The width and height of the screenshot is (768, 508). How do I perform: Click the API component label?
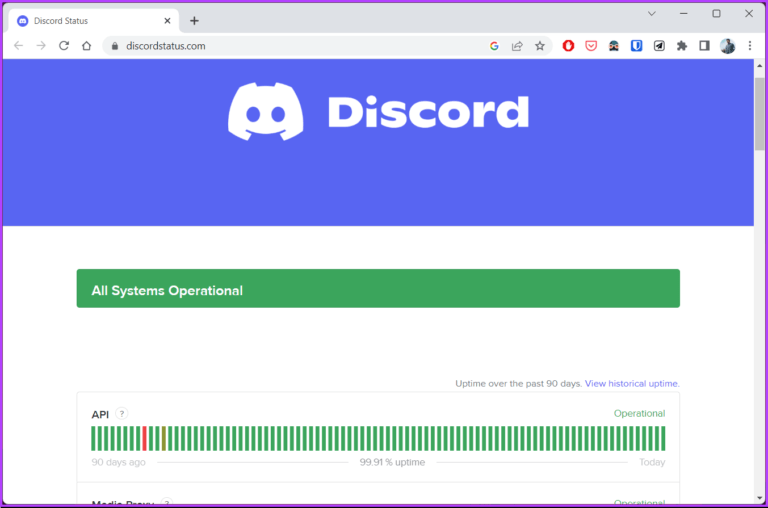tap(100, 414)
